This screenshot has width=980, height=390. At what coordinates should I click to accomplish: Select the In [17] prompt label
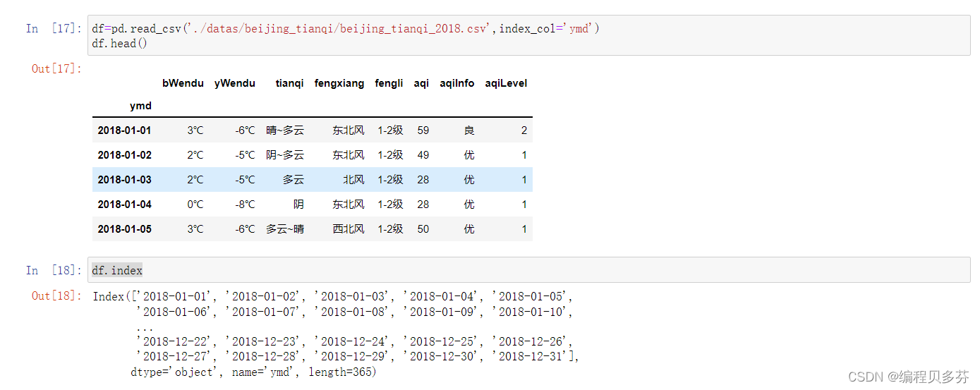click(54, 29)
